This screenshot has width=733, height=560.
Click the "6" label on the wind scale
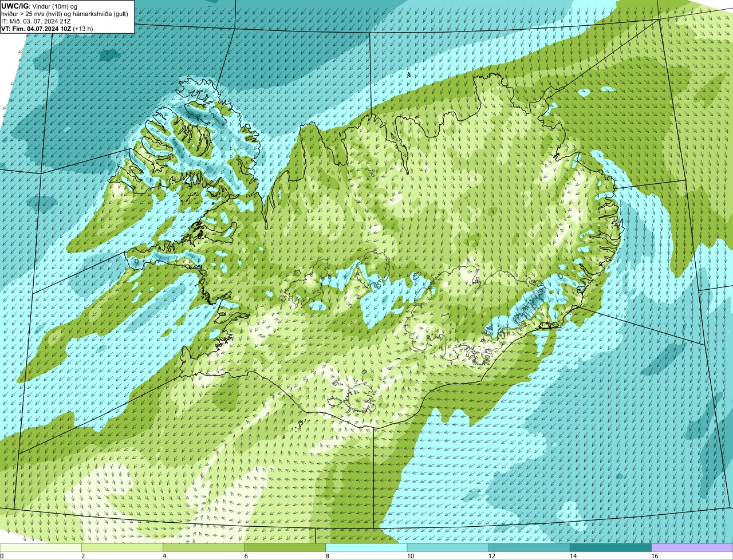(x=246, y=556)
